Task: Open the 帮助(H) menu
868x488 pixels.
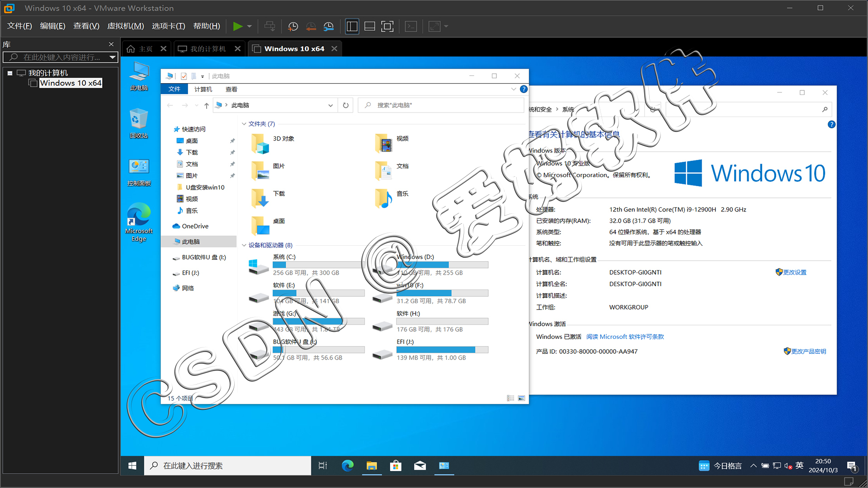Action: click(207, 26)
